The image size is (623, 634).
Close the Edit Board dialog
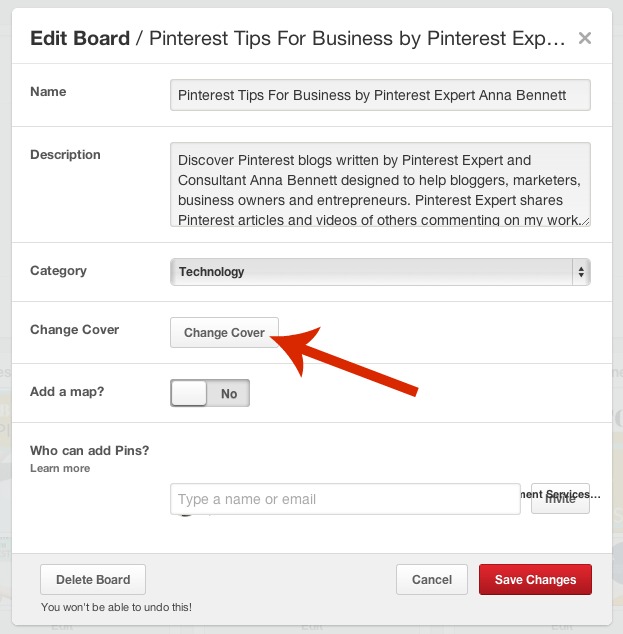coord(585,38)
